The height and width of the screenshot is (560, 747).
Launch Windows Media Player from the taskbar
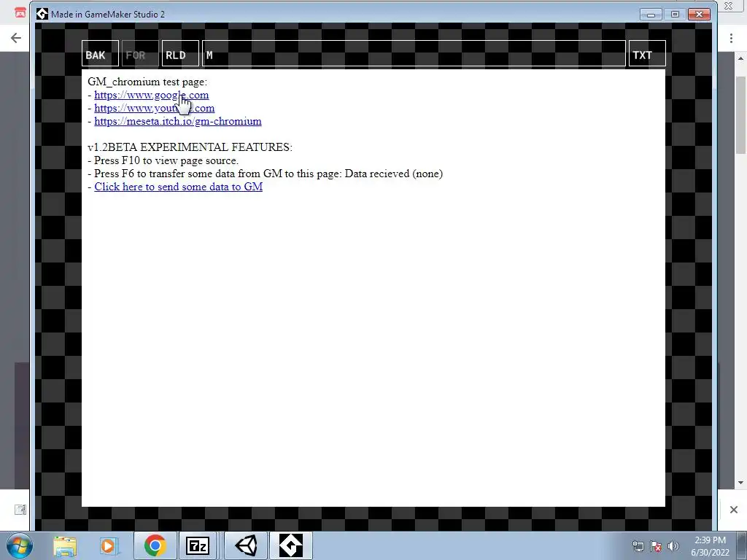[x=108, y=545]
